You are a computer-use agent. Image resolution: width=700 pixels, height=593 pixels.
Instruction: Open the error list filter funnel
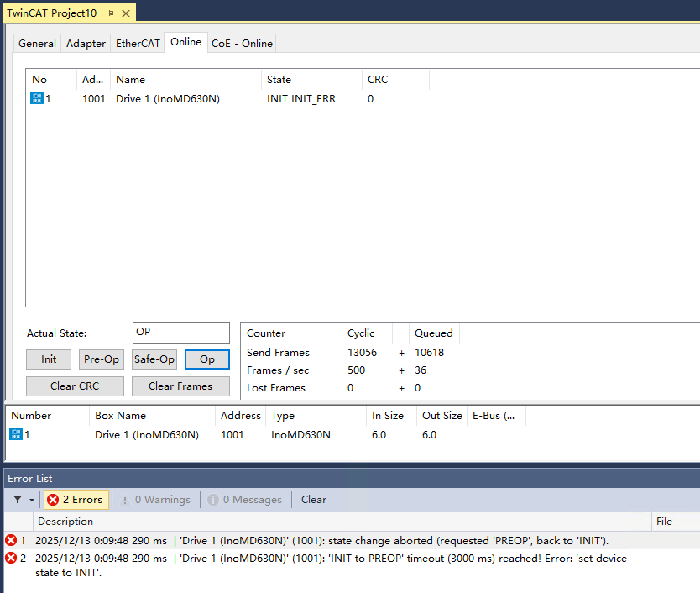(x=18, y=499)
